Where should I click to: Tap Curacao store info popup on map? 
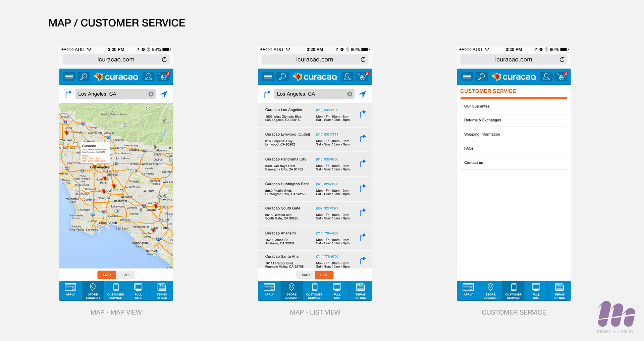(x=95, y=153)
